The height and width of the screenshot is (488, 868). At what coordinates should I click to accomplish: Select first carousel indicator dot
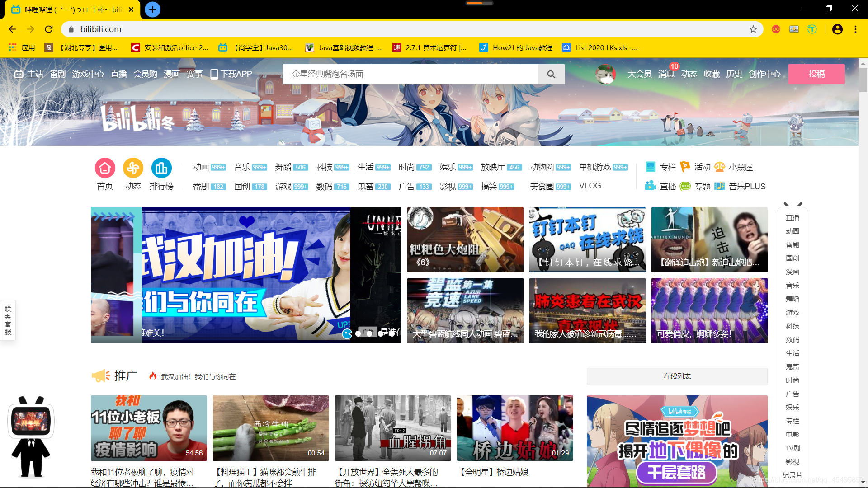click(347, 333)
